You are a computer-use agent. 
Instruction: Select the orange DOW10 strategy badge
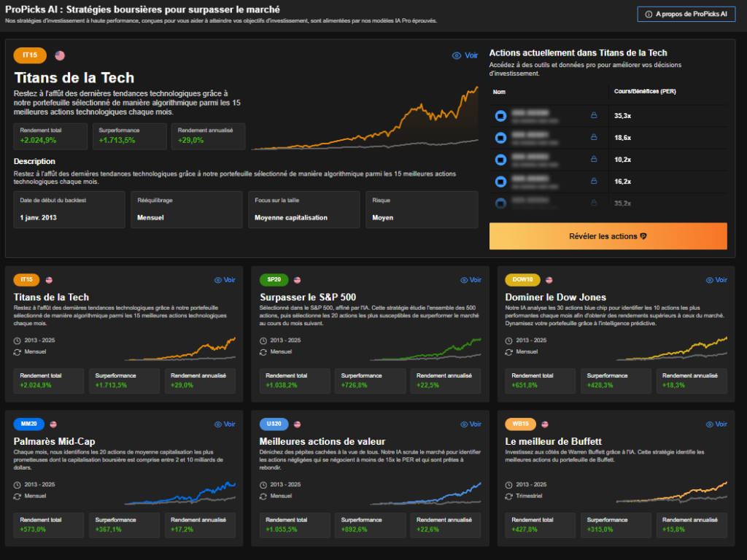click(522, 280)
